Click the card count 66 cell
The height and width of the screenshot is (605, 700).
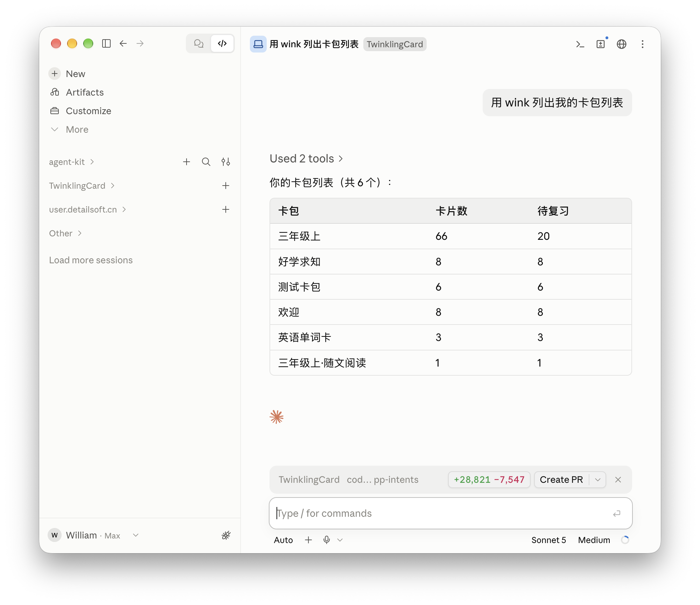[x=441, y=236]
